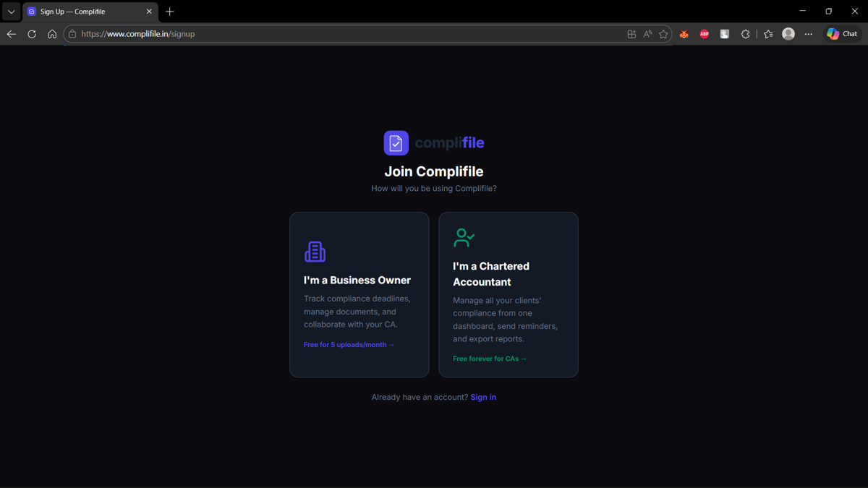Viewport: 868px width, 488px height.
Task: Restore down the browser window
Action: click(x=829, y=11)
